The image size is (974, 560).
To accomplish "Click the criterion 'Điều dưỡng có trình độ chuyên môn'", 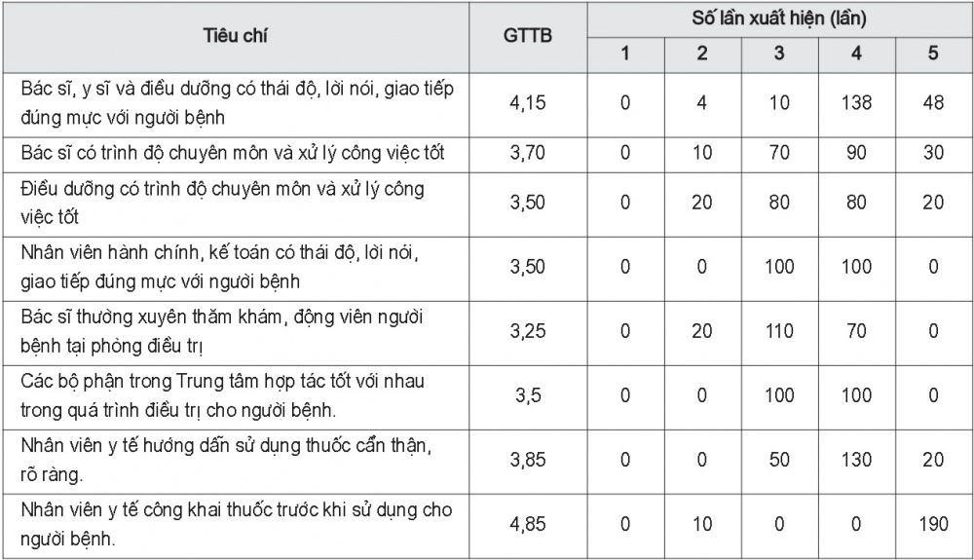I will point(222,203).
